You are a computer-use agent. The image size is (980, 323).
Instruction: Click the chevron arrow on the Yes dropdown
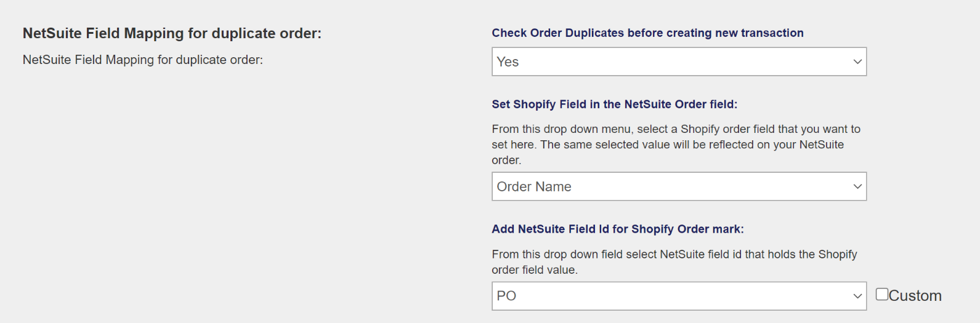pyautogui.click(x=857, y=62)
